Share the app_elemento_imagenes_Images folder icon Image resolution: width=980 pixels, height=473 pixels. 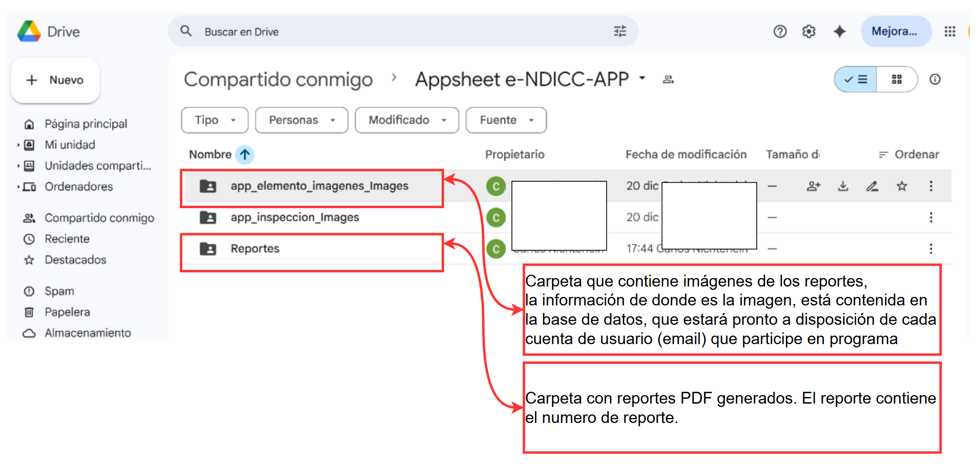(x=813, y=186)
